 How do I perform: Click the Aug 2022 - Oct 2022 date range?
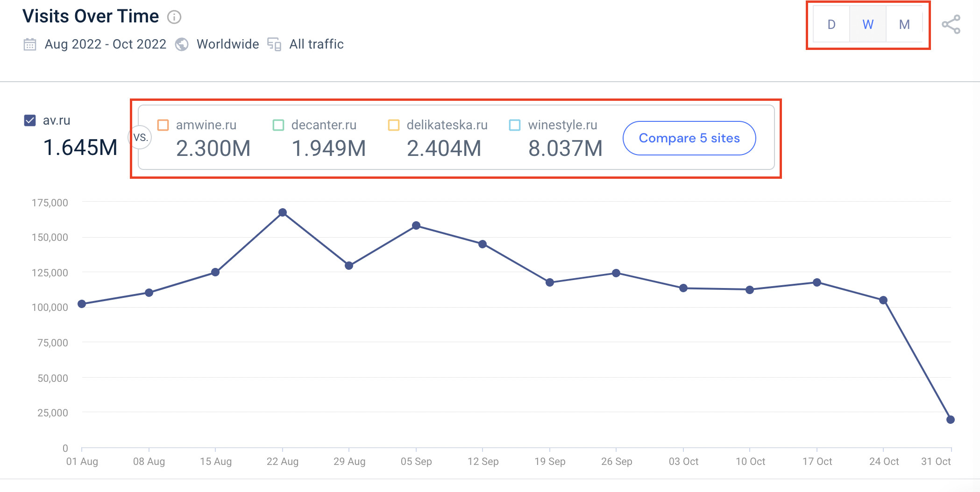pyautogui.click(x=106, y=44)
